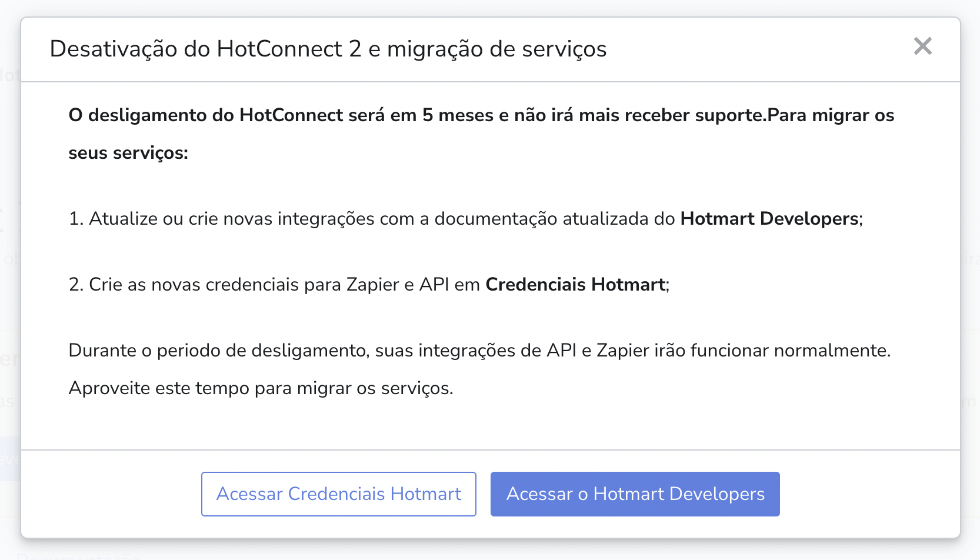Click Acessar o Hotmart Developers button
Screen dimensions: 980x560
pos(635,494)
